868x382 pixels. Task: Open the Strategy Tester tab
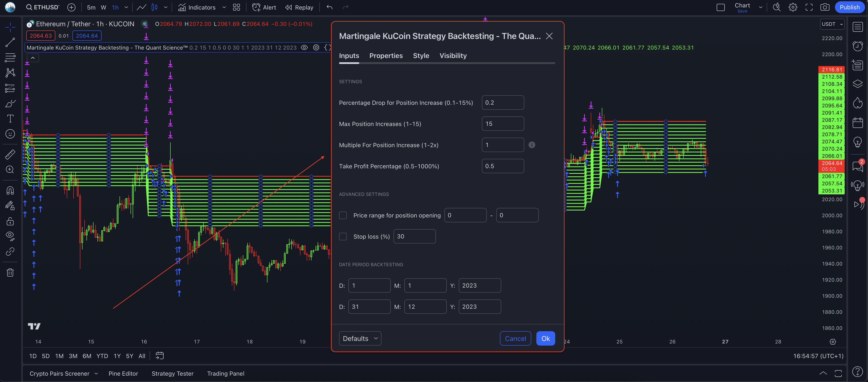[172, 374]
